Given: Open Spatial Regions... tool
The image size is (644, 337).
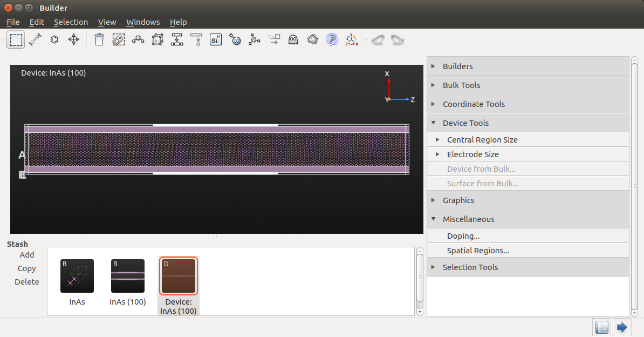Looking at the screenshot, I should tap(528, 251).
